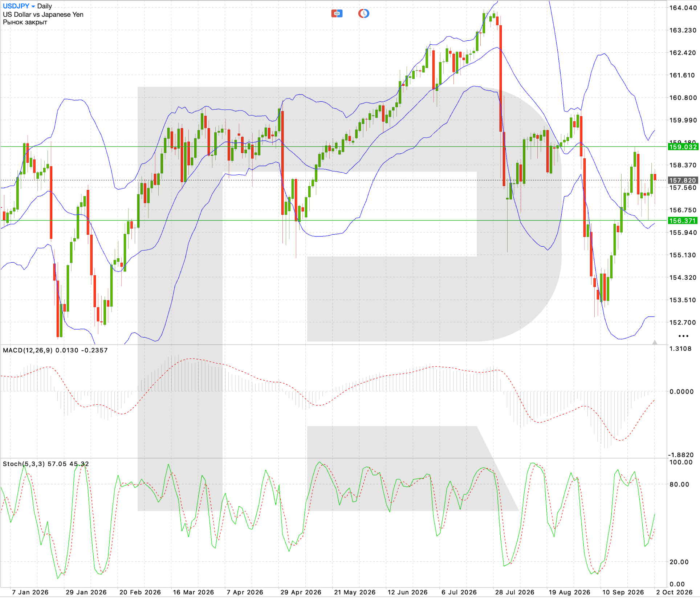Click the 157.820 current price tag
The width and height of the screenshot is (700, 598).
(683, 180)
